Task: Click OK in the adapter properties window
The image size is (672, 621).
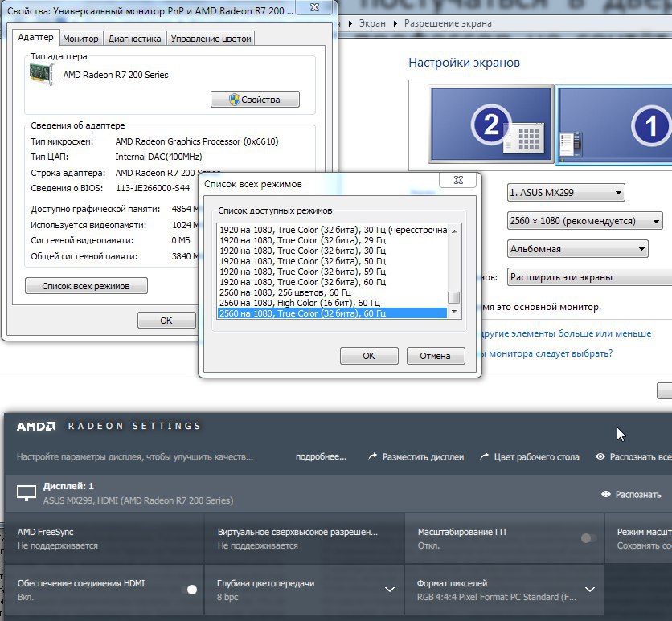Action: [166, 321]
